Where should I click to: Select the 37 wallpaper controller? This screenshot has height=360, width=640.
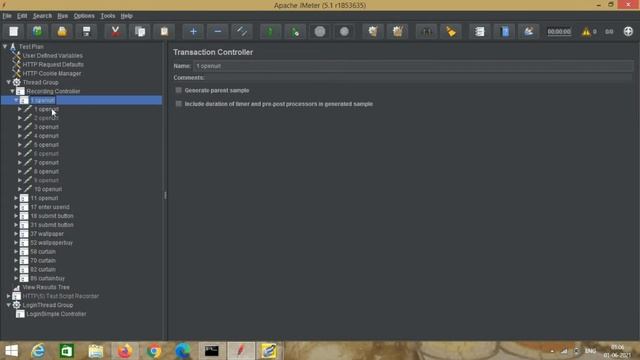[47, 234]
